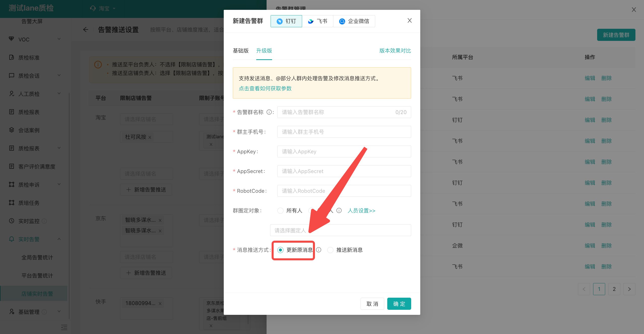This screenshot has height=334, width=644.
Task: Close the 新建告警群 dialog
Action: point(410,21)
